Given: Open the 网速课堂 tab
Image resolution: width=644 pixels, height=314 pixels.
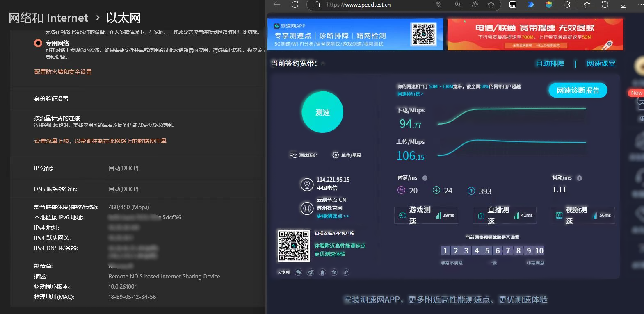Looking at the screenshot, I should tap(601, 64).
